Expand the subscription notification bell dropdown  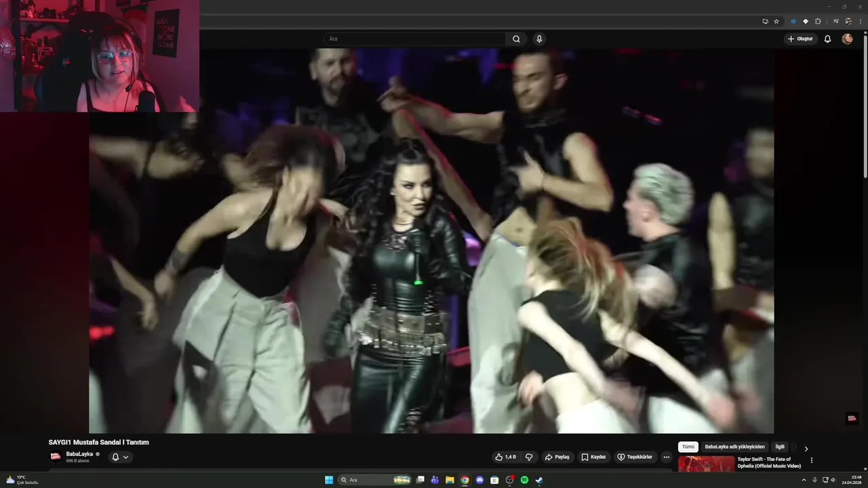click(x=120, y=457)
